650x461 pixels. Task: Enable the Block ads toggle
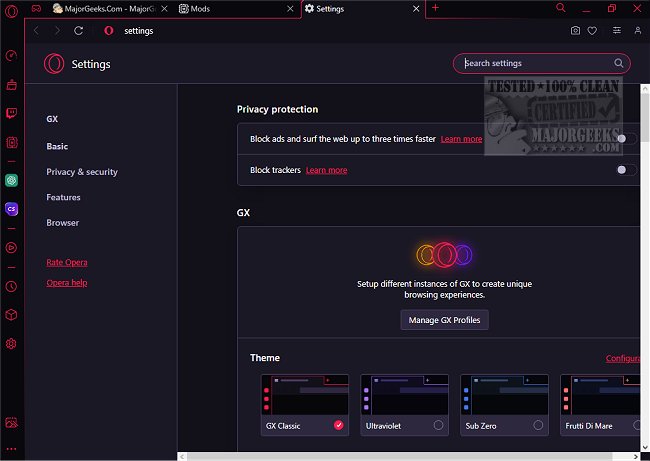coord(626,138)
